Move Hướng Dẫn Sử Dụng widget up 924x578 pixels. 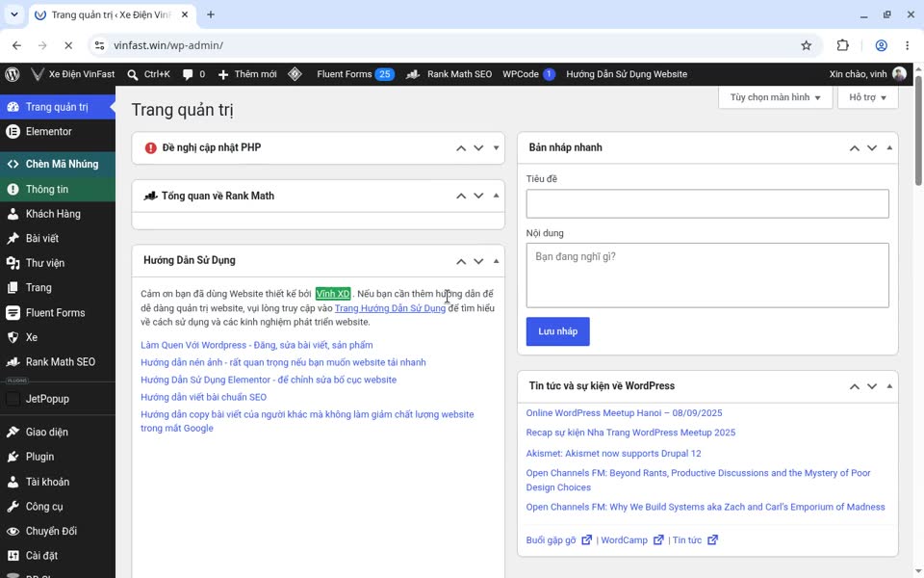coord(461,261)
